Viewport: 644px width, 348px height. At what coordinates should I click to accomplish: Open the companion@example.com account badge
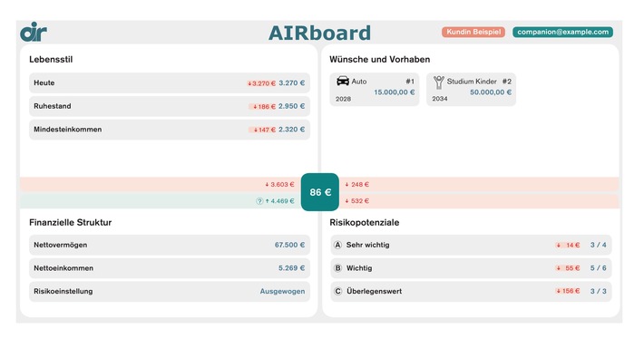(x=562, y=32)
